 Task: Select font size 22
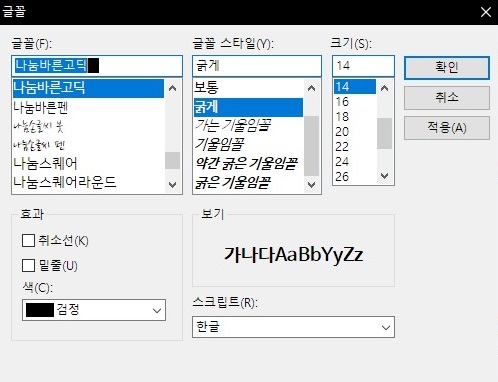pos(355,147)
